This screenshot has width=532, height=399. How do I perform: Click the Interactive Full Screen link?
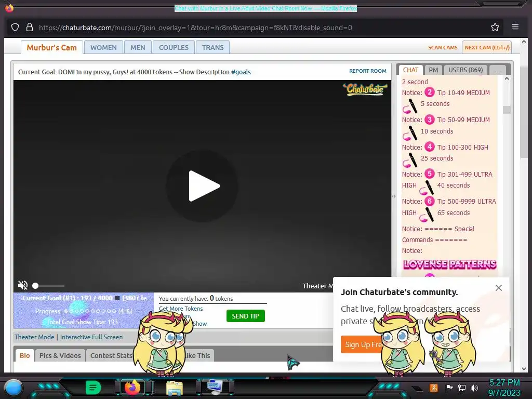click(91, 337)
